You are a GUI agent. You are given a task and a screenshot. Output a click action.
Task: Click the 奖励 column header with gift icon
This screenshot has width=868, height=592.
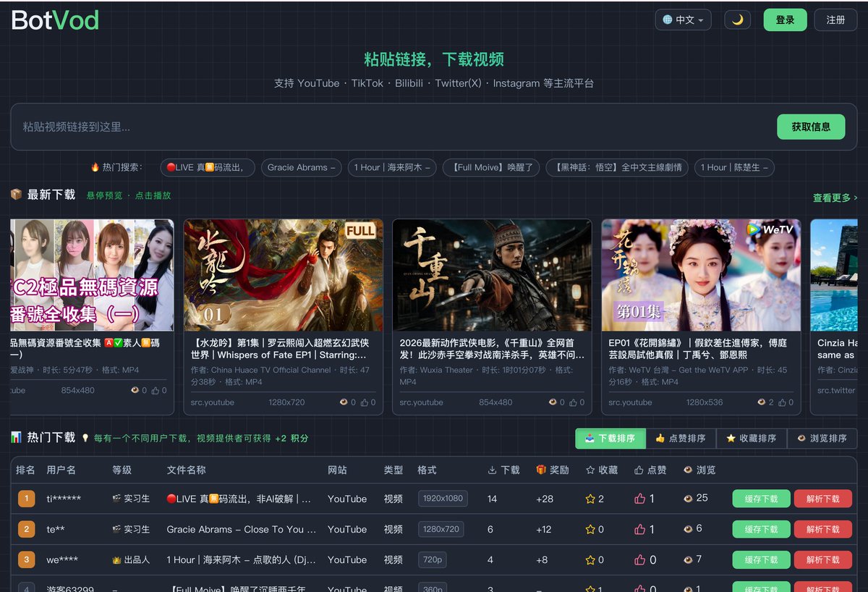tap(552, 470)
